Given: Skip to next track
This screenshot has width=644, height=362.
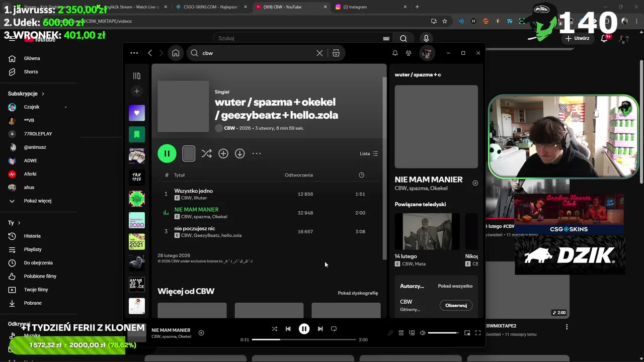Looking at the screenshot, I should pos(320,329).
